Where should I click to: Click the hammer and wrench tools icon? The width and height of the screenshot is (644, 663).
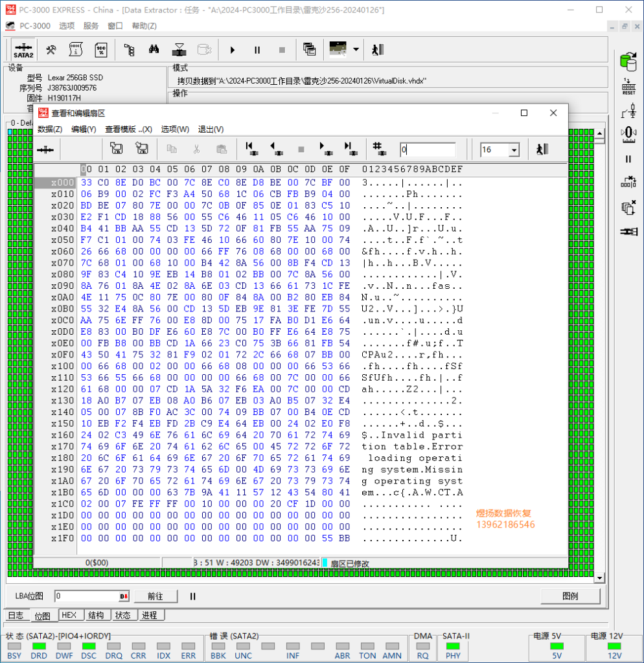(x=51, y=50)
